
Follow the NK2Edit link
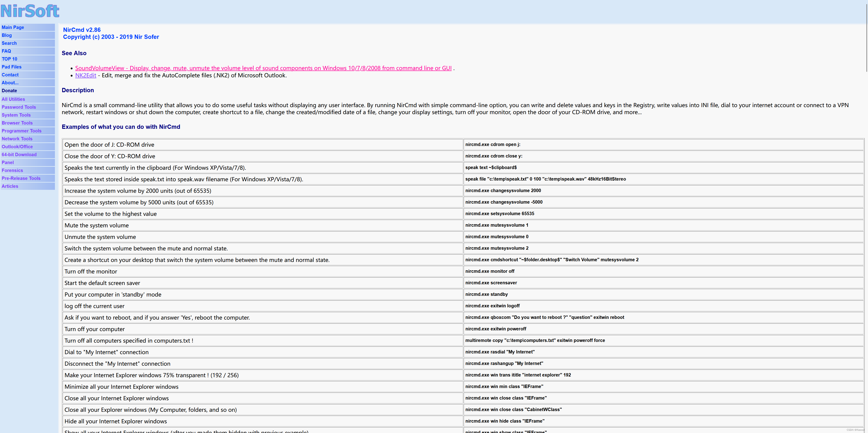pos(86,75)
